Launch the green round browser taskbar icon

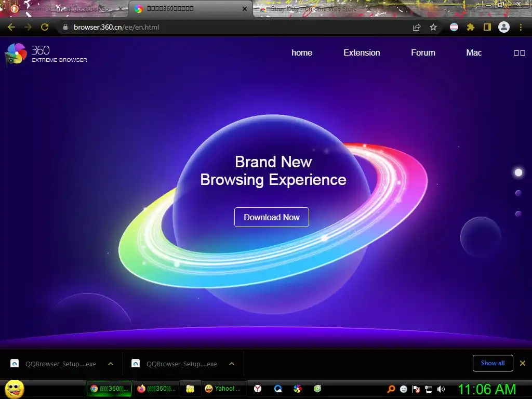pyautogui.click(x=317, y=389)
